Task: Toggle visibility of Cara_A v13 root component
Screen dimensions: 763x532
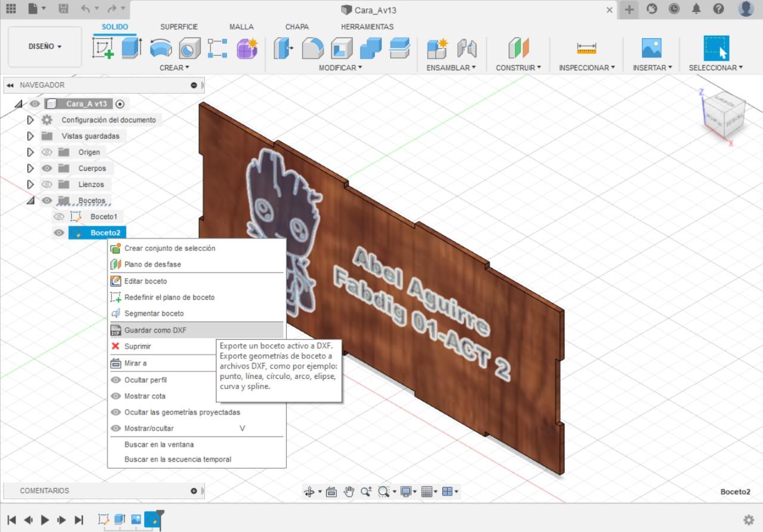Action: (x=35, y=104)
